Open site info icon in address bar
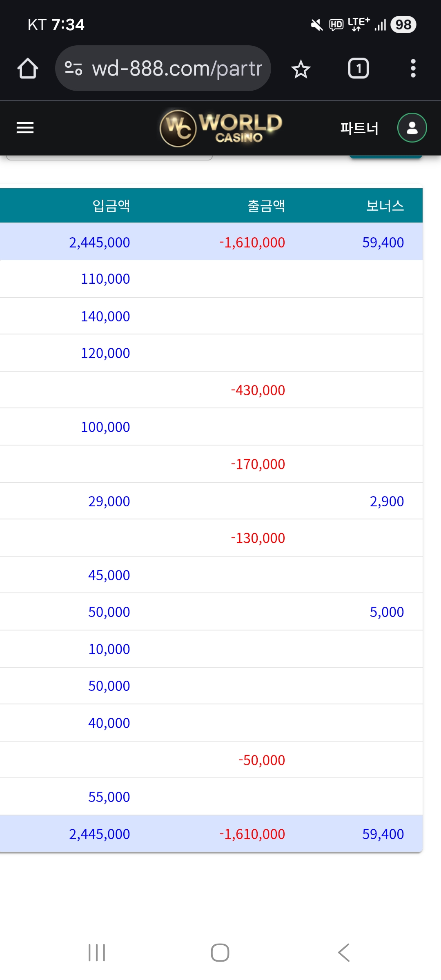This screenshot has width=441, height=980. (73, 68)
